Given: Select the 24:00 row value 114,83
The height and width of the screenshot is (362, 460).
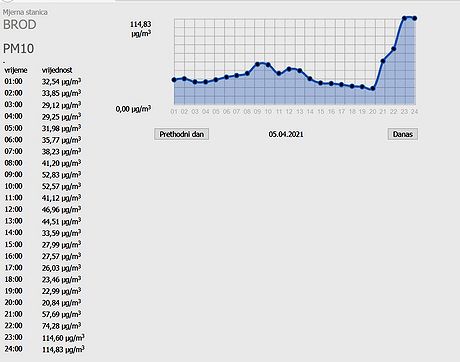Looking at the screenshot, I should (63, 349).
